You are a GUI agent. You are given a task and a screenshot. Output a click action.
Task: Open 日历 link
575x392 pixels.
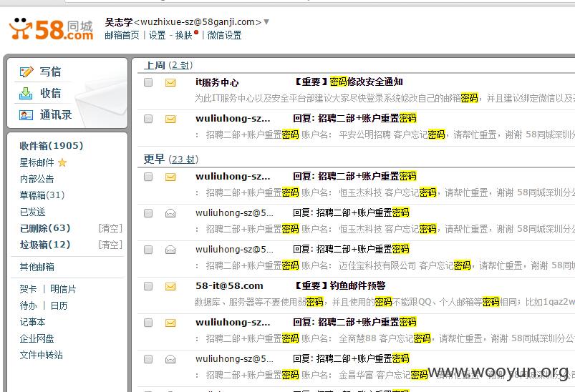(59, 305)
